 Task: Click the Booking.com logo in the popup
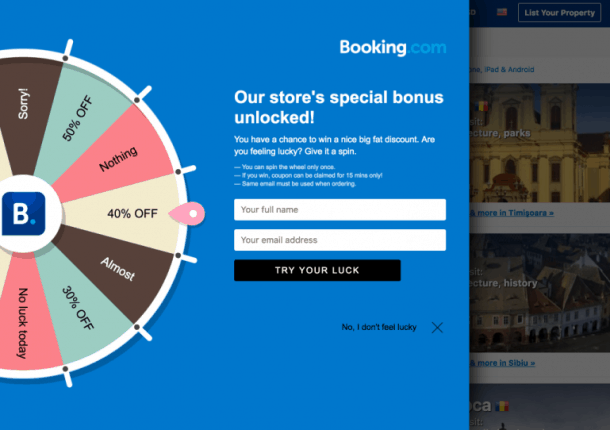(x=392, y=48)
